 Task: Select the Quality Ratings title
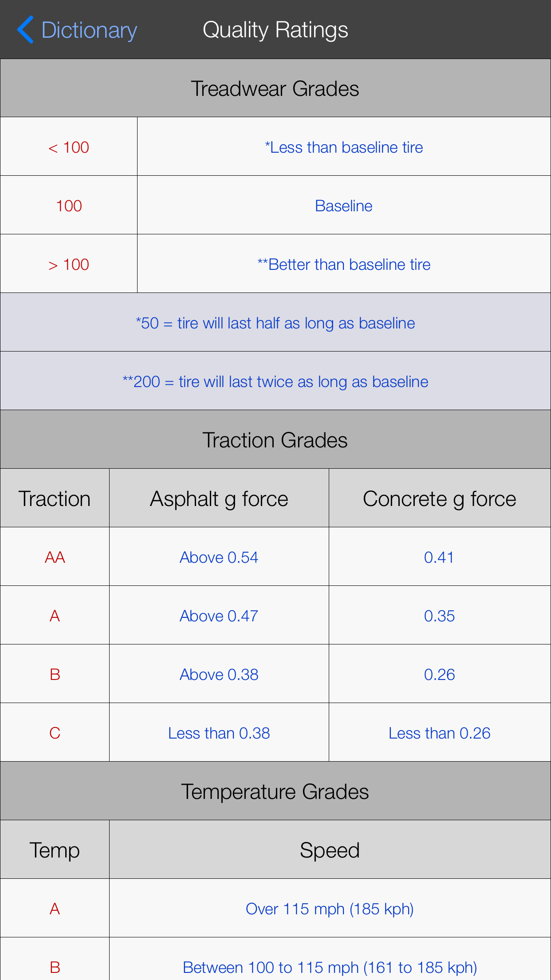(275, 29)
